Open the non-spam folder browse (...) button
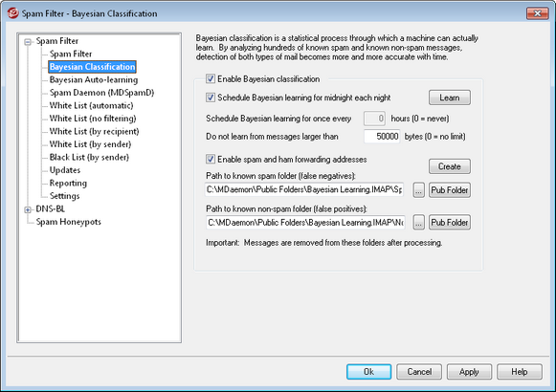556x392 pixels. pyautogui.click(x=419, y=223)
